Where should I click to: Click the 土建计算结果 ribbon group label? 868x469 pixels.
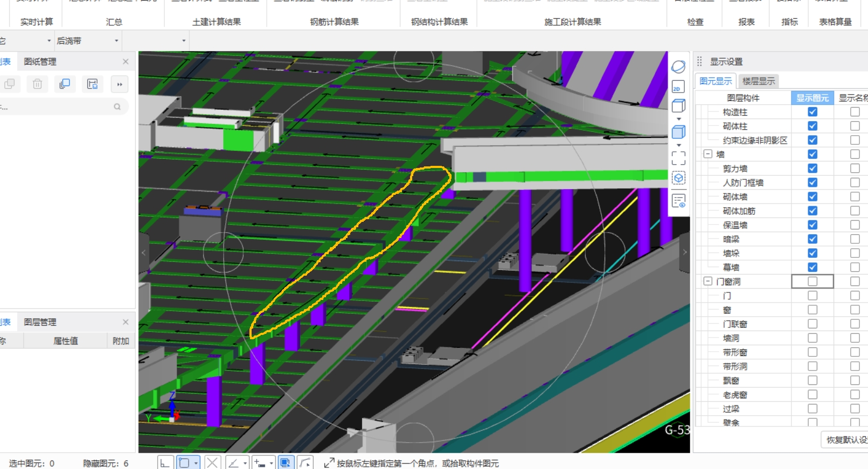[217, 22]
